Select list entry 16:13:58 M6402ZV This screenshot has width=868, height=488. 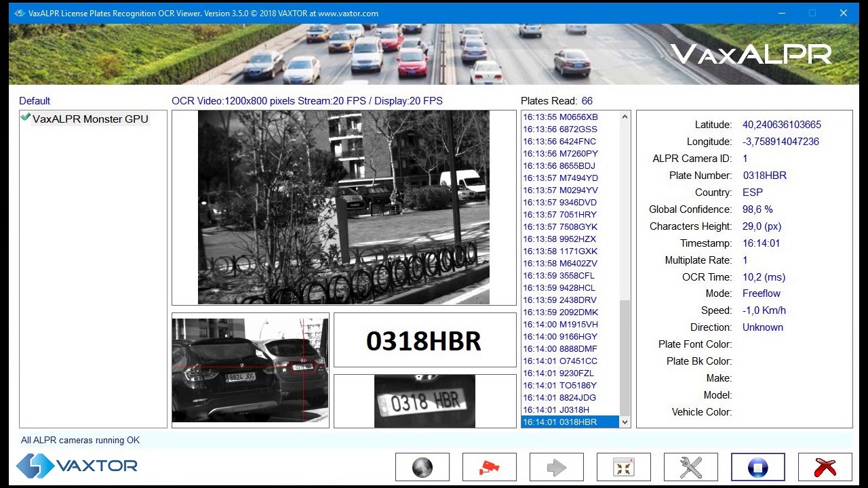(570, 263)
